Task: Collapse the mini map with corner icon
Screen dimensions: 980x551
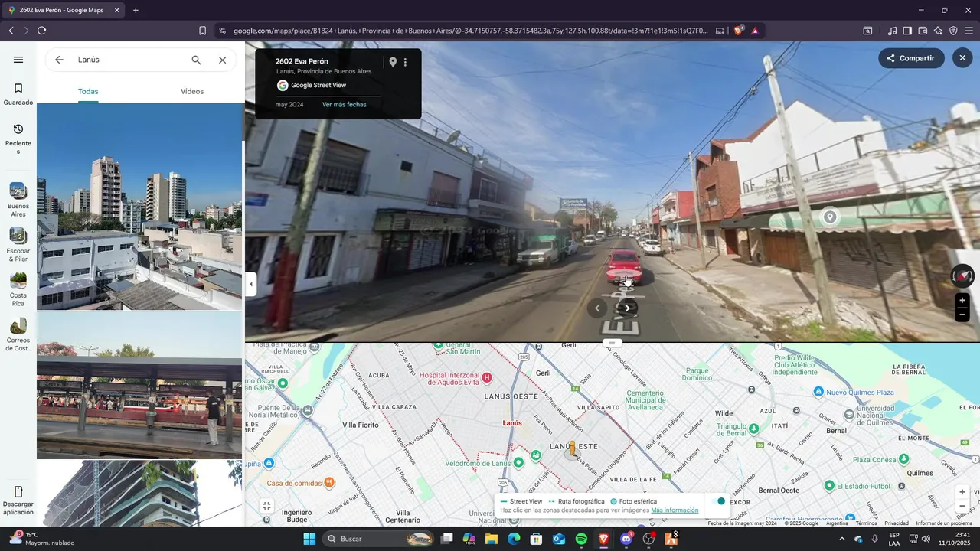Action: coord(266,506)
